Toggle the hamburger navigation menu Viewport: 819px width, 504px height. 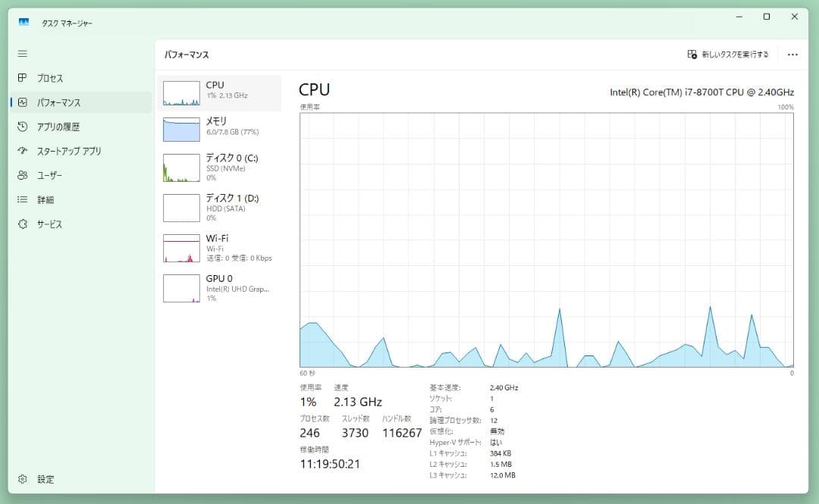(x=23, y=54)
